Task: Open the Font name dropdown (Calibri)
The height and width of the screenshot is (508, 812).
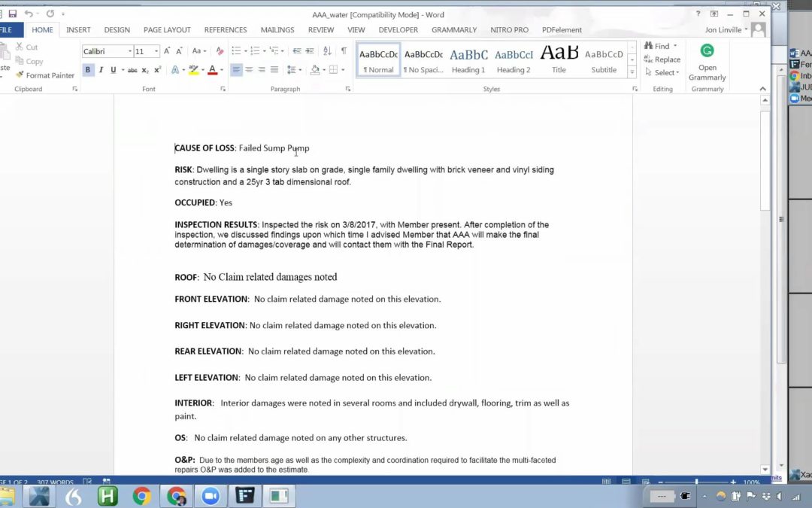Action: 129,51
